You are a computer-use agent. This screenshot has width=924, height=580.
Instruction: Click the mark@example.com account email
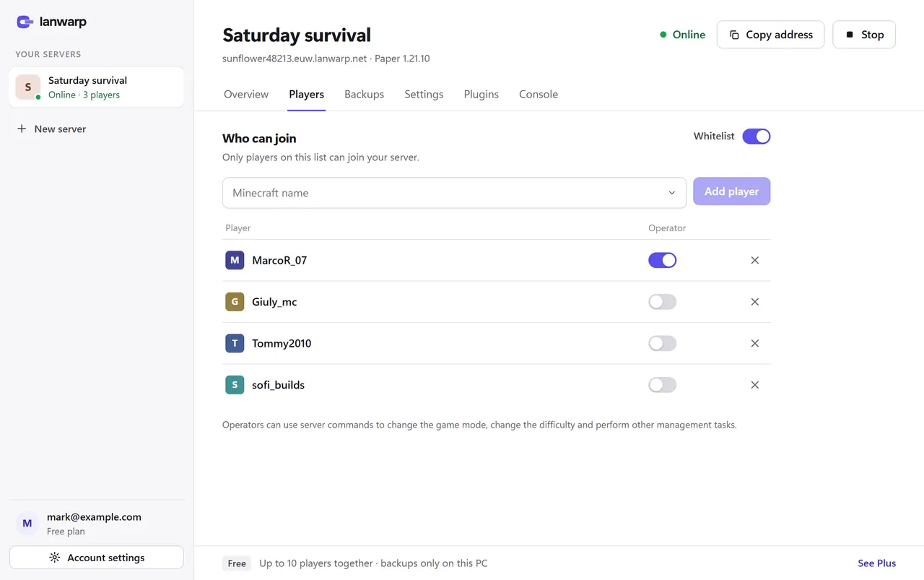tap(94, 517)
